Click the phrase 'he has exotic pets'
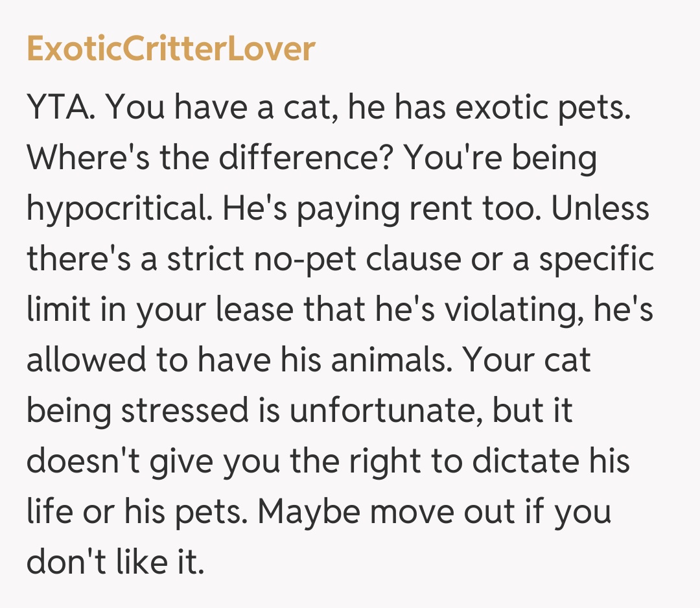Screen dimensions: 700x608 pyautogui.click(x=489, y=107)
